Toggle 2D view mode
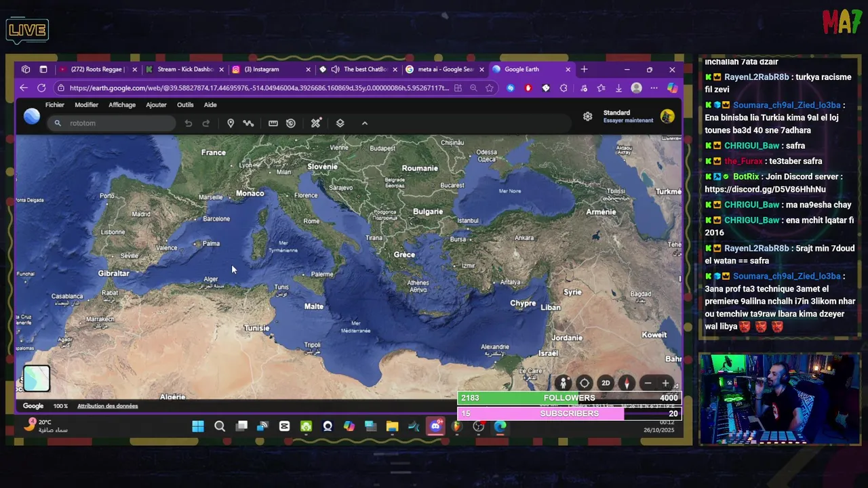The image size is (868, 488). (x=606, y=384)
